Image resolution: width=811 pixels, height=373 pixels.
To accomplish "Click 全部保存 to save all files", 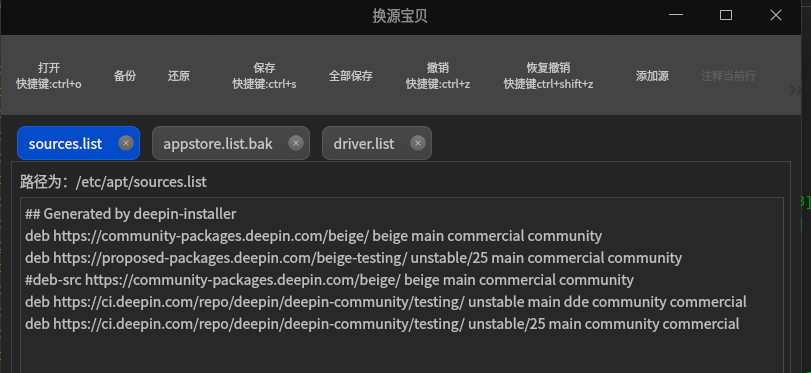I will 351,76.
